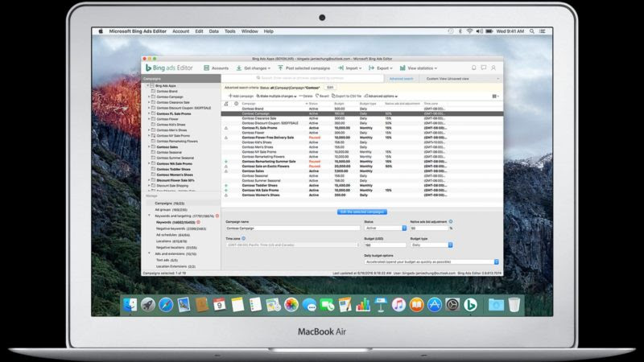
Task: Click Export to CSV file
Action: pyautogui.click(x=347, y=96)
